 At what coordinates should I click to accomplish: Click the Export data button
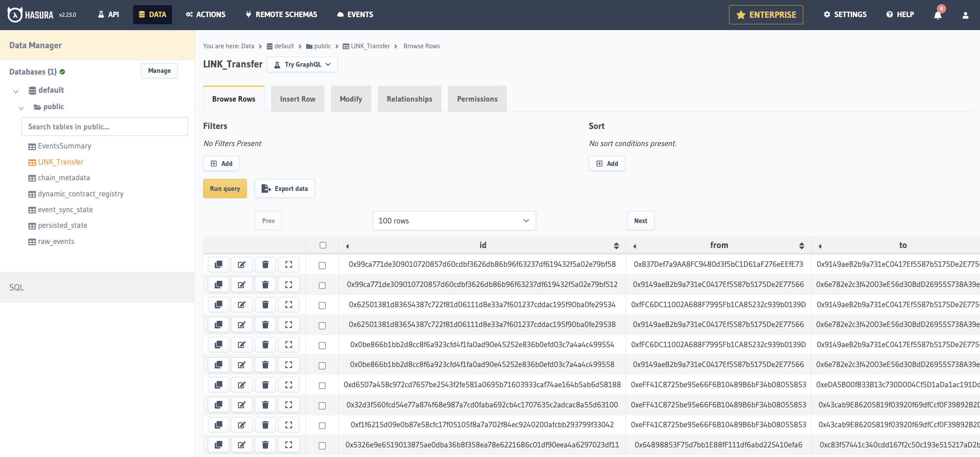coord(284,189)
